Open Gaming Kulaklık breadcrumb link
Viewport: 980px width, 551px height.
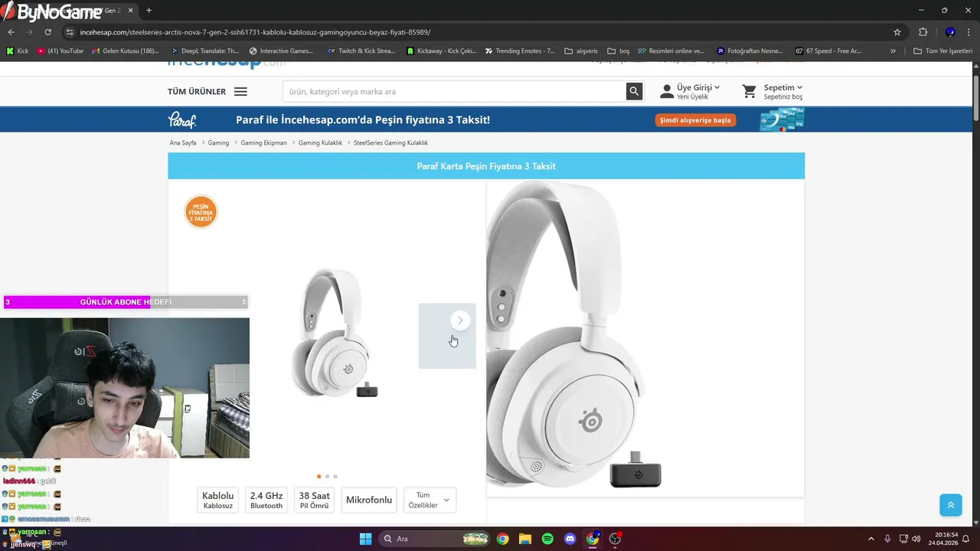320,143
